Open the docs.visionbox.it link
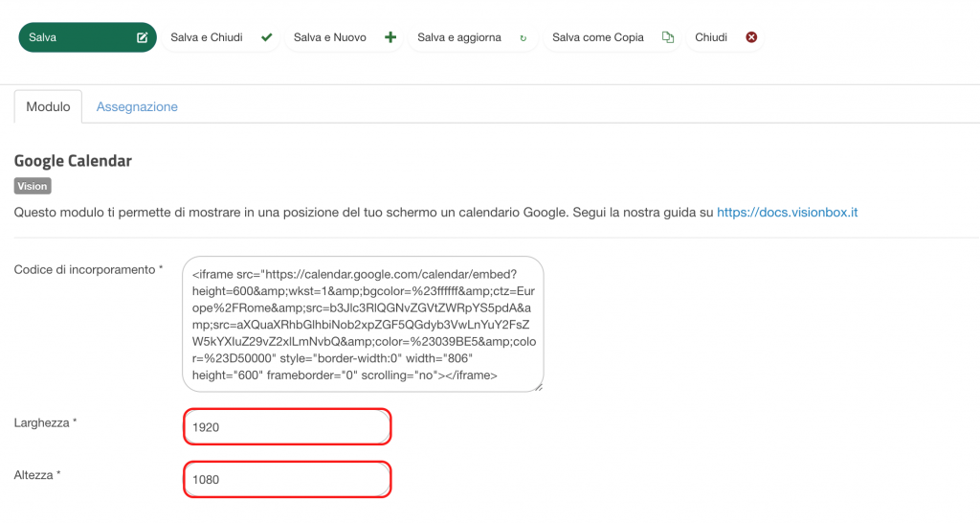This screenshot has width=980, height=523. (x=787, y=213)
